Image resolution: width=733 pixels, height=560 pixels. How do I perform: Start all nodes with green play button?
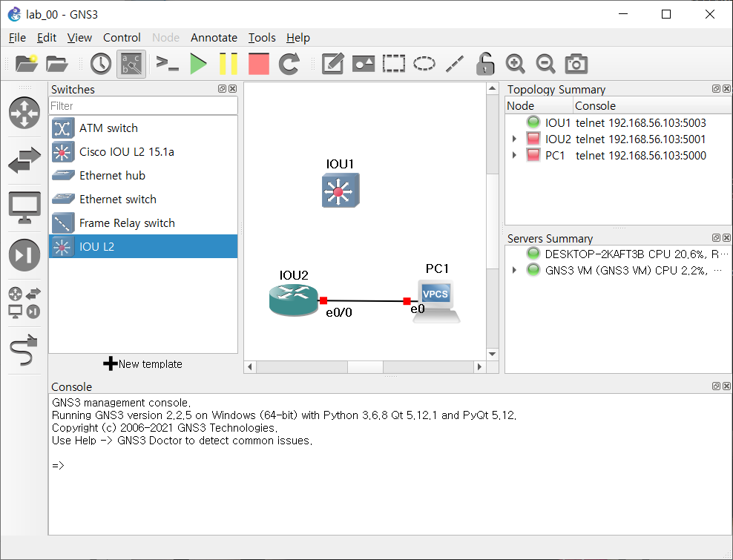198,64
